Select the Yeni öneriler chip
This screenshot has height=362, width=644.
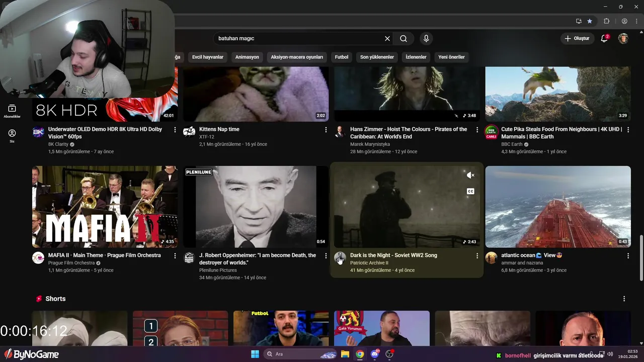coord(451,57)
